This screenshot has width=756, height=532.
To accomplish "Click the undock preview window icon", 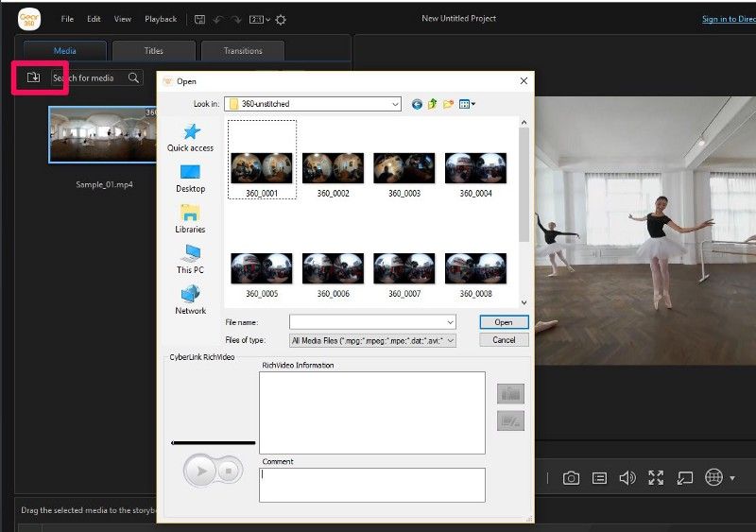I will pos(684,478).
